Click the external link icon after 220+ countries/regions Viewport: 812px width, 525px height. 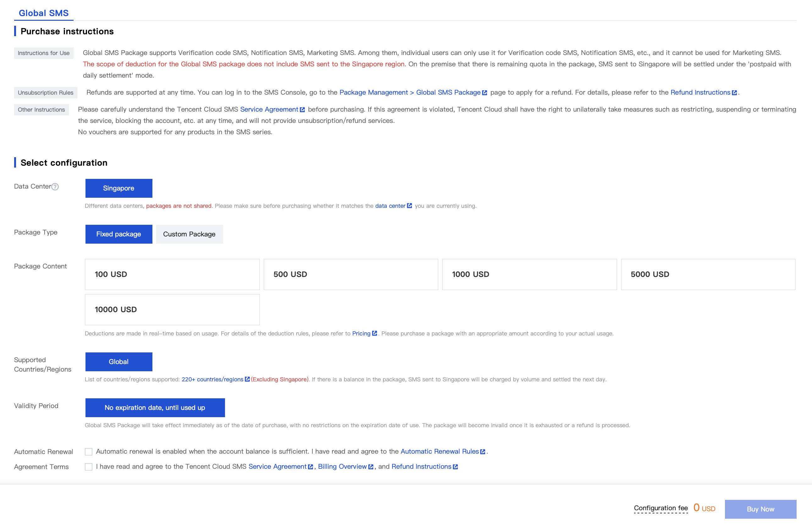247,379
